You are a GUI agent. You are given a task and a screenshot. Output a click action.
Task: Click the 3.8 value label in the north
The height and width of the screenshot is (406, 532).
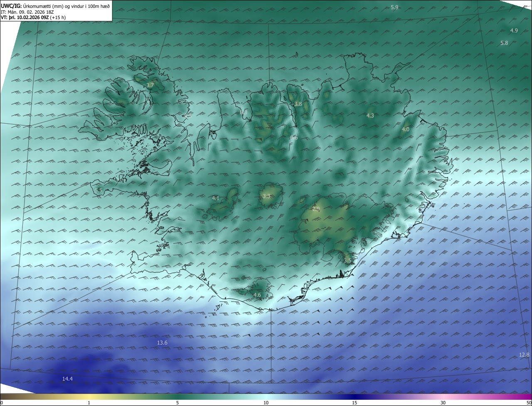pyautogui.click(x=298, y=104)
